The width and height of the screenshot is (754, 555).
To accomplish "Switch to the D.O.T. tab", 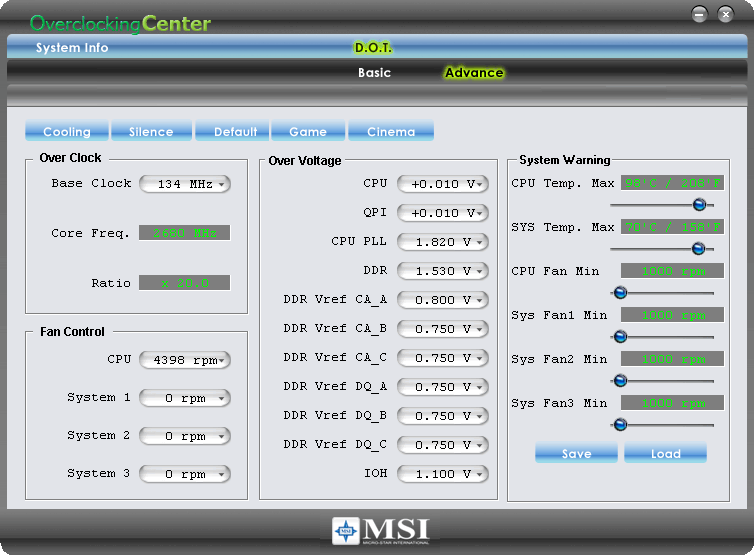I will click(373, 48).
